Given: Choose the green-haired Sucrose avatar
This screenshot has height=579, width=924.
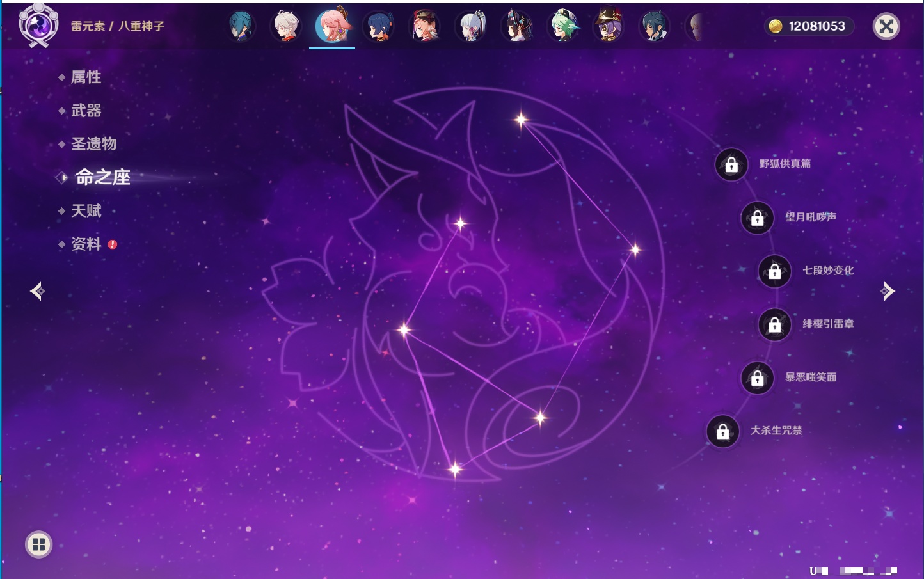Looking at the screenshot, I should (x=563, y=26).
